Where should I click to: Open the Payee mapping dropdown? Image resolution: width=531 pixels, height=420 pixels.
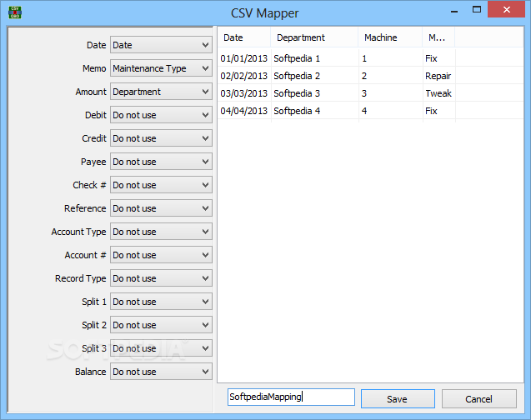(x=161, y=162)
